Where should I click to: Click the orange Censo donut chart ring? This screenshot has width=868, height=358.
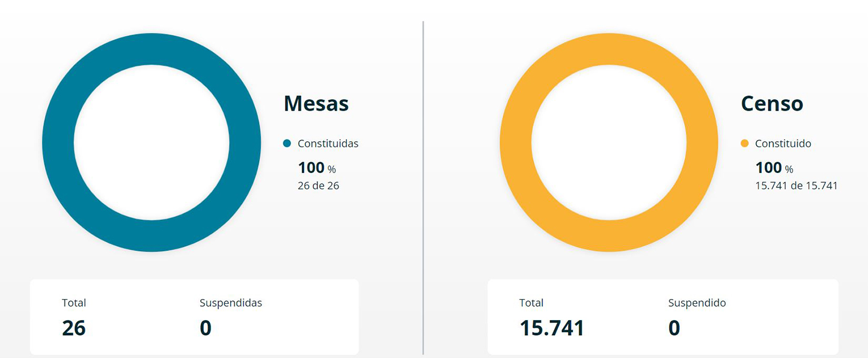click(x=516, y=142)
